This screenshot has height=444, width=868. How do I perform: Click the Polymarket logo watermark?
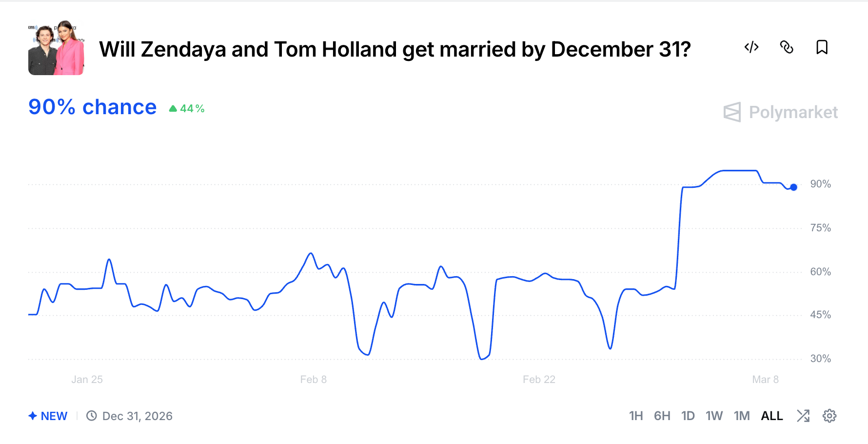coord(781,112)
